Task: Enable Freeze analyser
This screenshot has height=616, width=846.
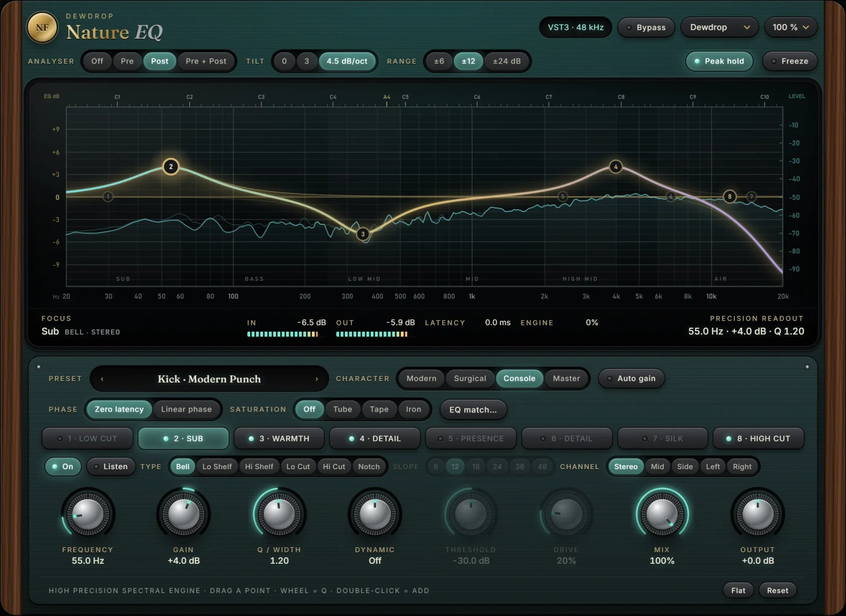Action: [790, 61]
